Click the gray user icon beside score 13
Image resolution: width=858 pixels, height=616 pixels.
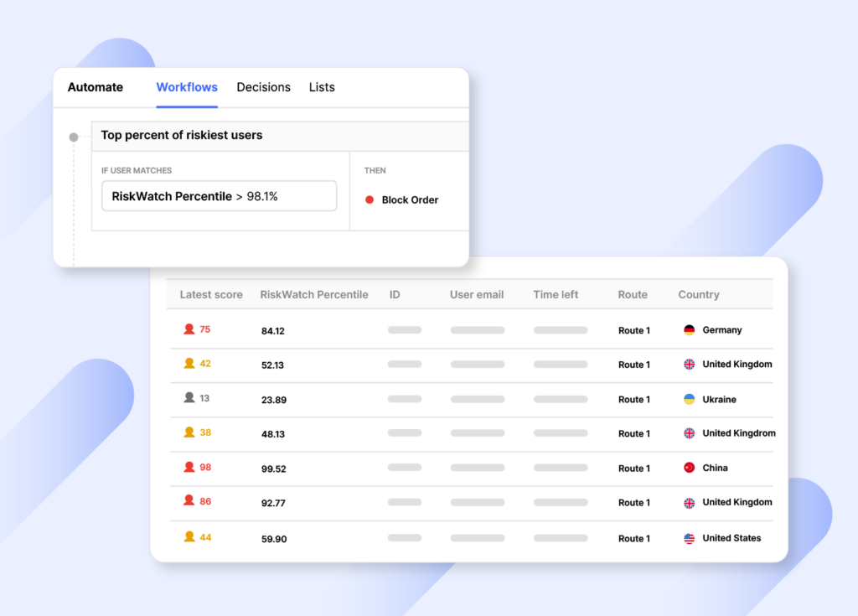[x=189, y=399]
